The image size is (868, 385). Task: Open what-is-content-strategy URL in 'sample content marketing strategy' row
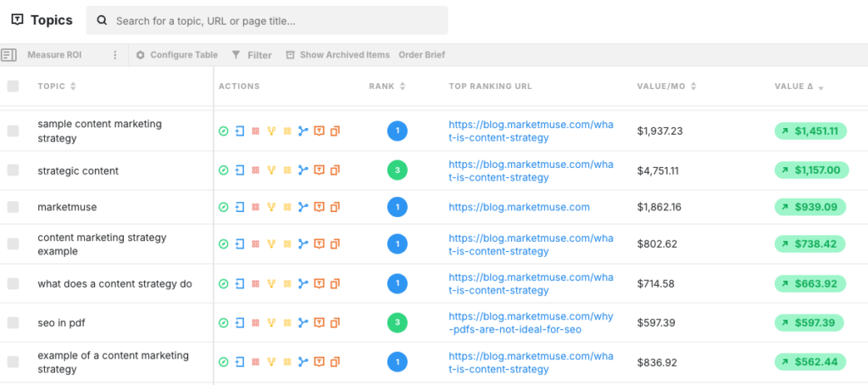click(531, 131)
